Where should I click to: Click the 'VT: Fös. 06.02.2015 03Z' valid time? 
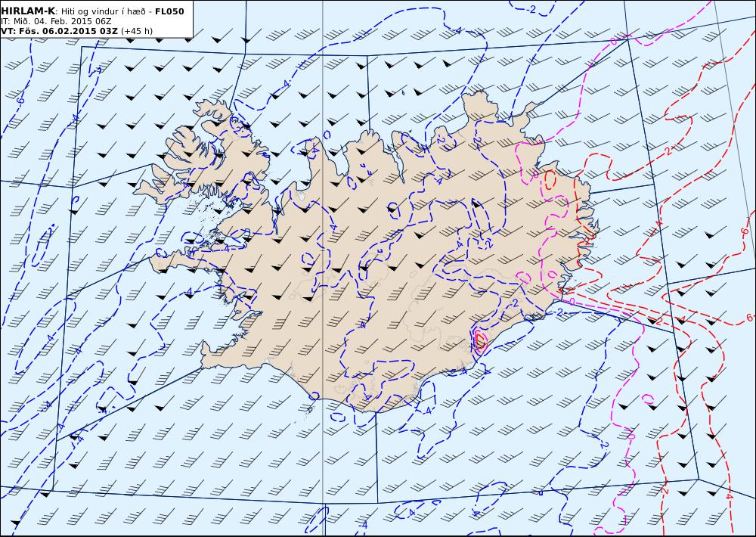pos(59,31)
